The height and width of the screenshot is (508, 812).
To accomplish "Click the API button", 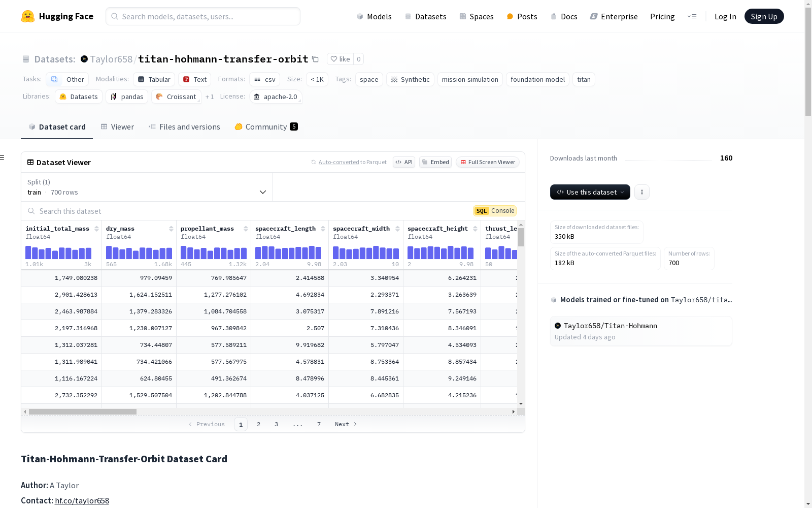I will (x=404, y=162).
